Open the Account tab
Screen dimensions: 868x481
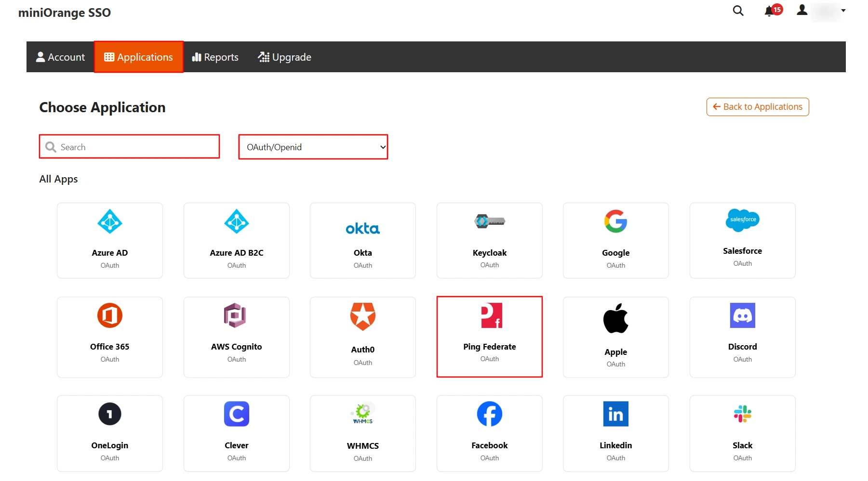[60, 57]
